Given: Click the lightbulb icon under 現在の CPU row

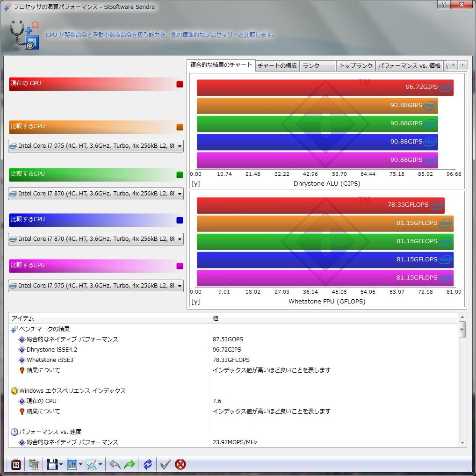Looking at the screenshot, I should [x=22, y=411].
